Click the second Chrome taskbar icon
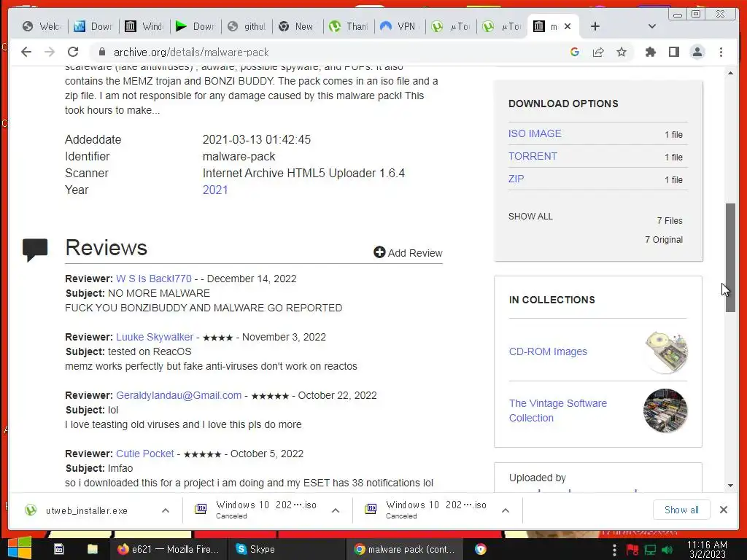This screenshot has height=560, width=747. tap(481, 549)
